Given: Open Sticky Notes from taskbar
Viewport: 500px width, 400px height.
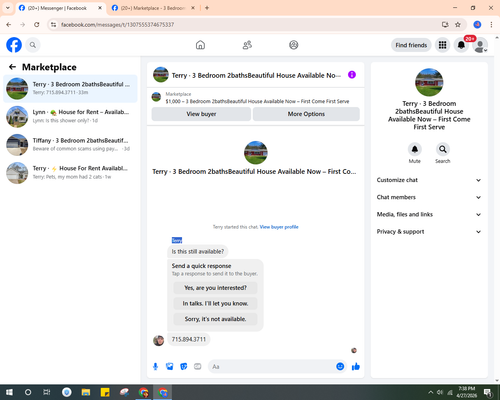Looking at the screenshot, I should (x=105, y=392).
